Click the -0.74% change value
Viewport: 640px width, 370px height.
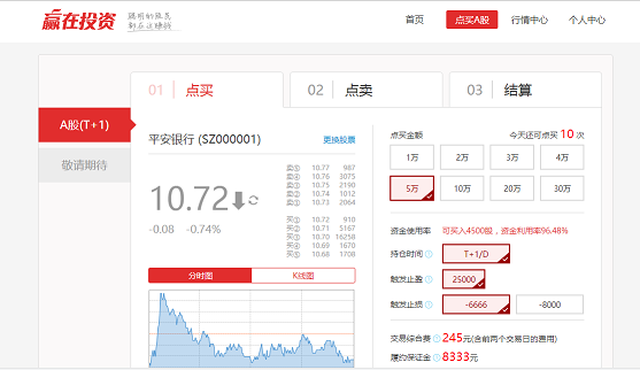point(203,229)
